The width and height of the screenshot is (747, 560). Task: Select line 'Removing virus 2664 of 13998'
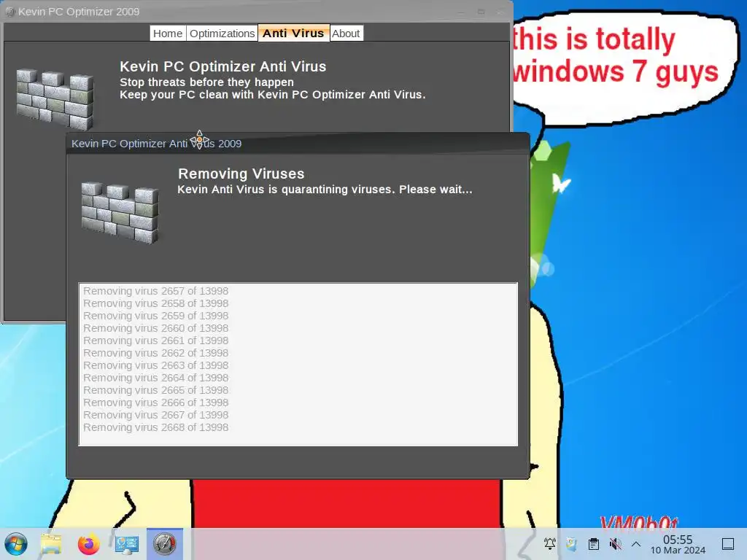156,378
